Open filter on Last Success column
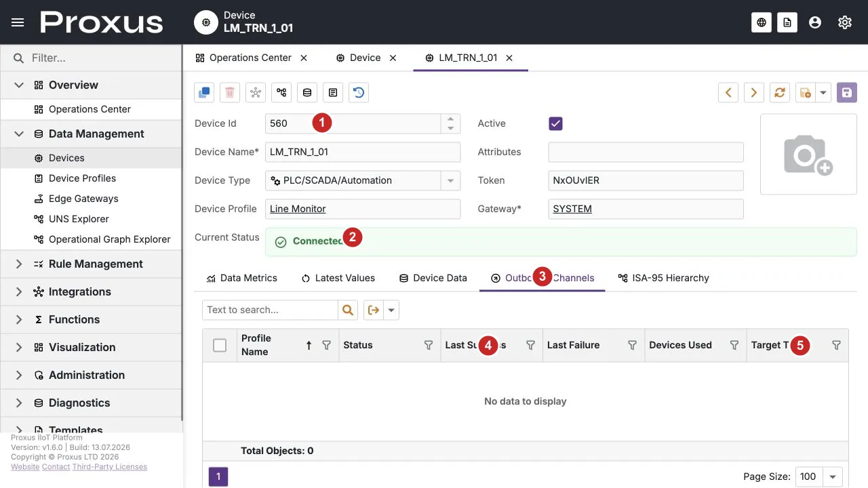The height and width of the screenshot is (488, 868). click(x=531, y=345)
